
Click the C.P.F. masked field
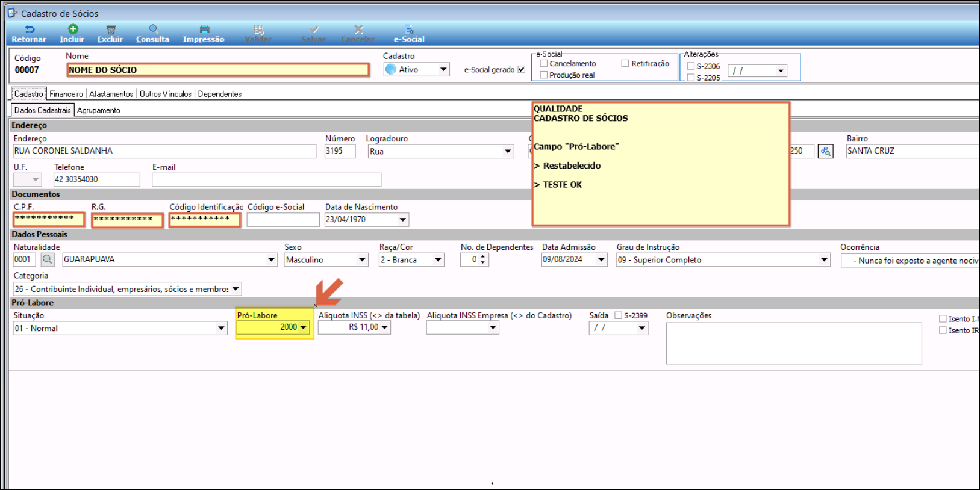(x=49, y=220)
